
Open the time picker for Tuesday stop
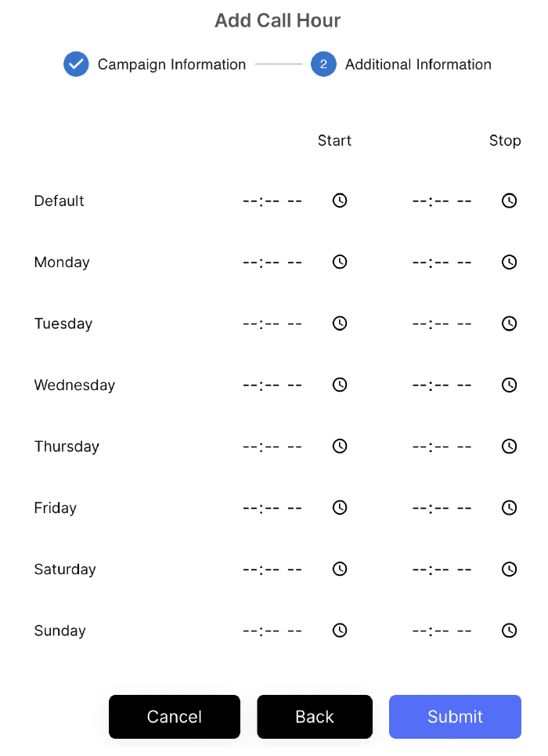(x=509, y=323)
